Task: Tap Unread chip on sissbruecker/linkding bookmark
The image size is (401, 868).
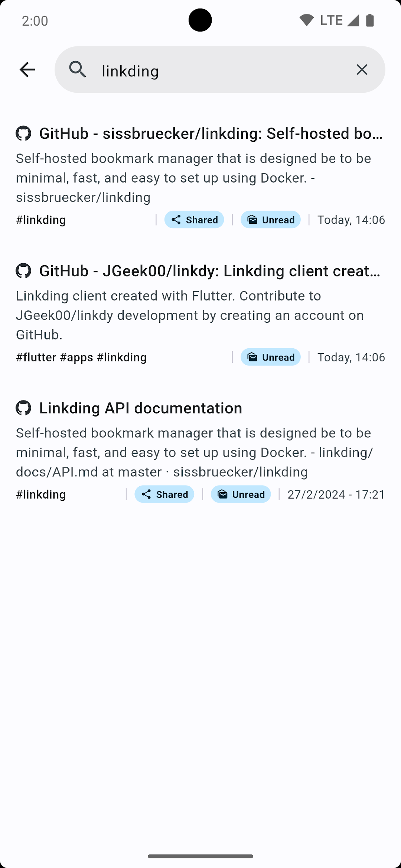Action: tap(271, 220)
